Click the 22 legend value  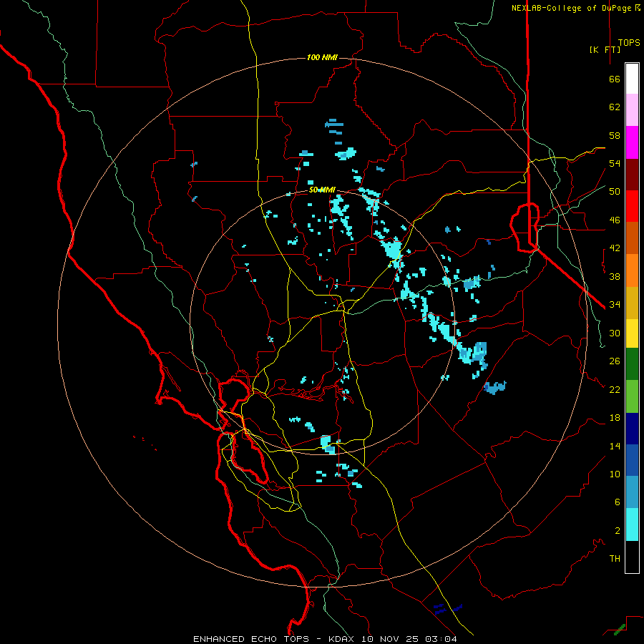(615, 389)
